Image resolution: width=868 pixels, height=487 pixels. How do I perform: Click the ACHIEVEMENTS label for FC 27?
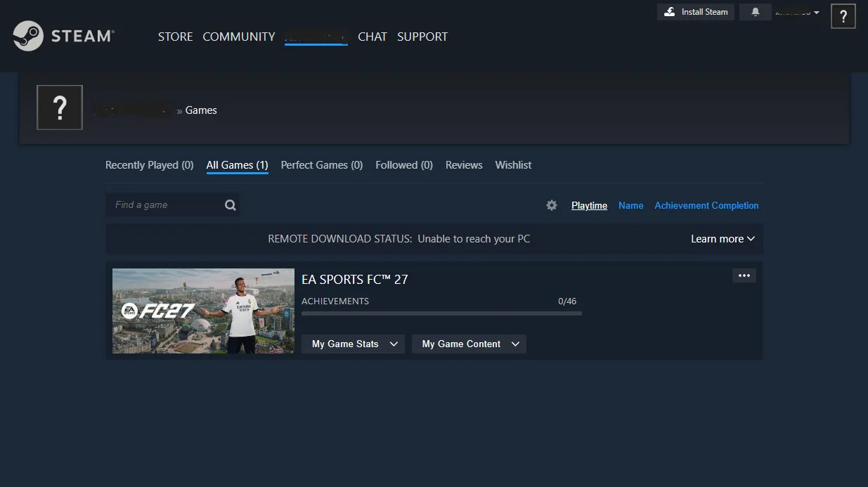click(x=335, y=301)
